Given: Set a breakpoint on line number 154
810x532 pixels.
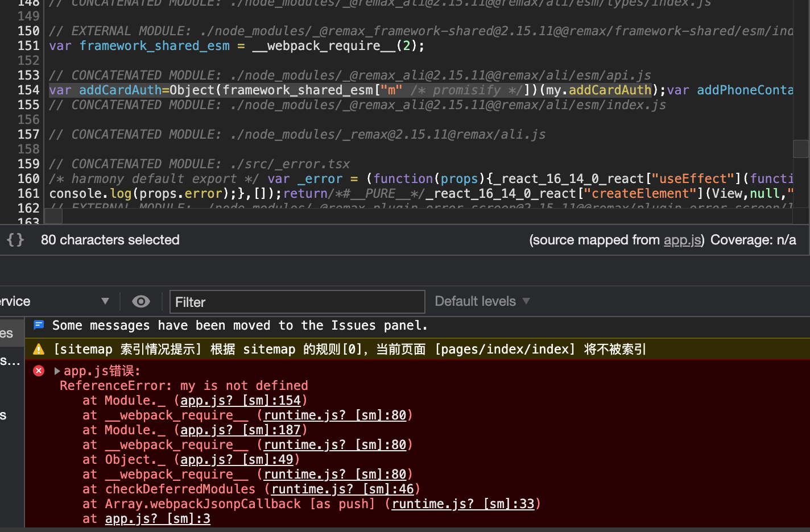Looking at the screenshot, I should [28, 90].
